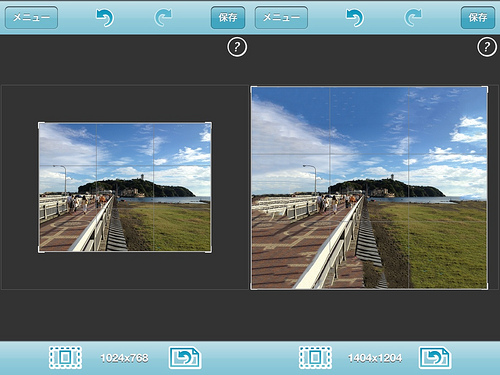Click top-right crop handle of large photo
This screenshot has height=375, width=500.
(485, 89)
